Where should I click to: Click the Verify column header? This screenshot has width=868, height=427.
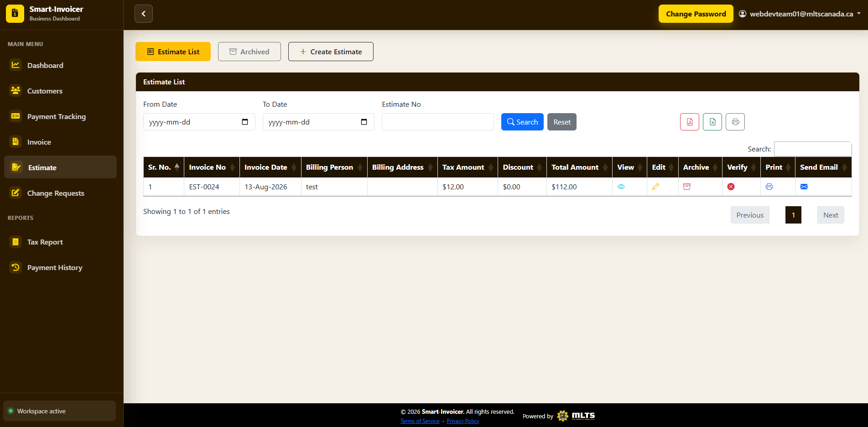pos(742,167)
